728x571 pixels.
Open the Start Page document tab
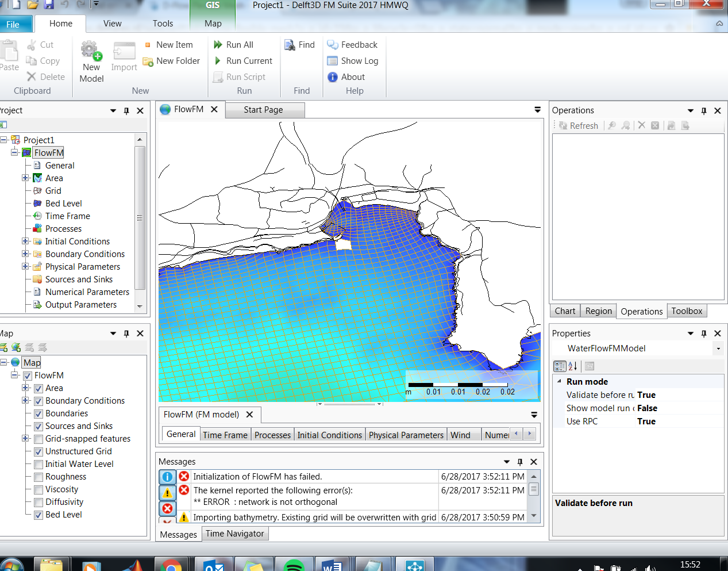(263, 110)
